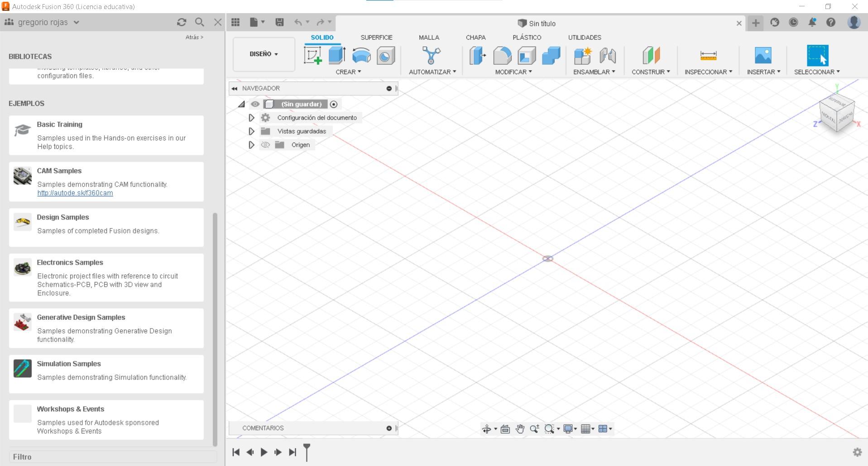Switch to the CHAPA tab
868x466 pixels.
475,38
